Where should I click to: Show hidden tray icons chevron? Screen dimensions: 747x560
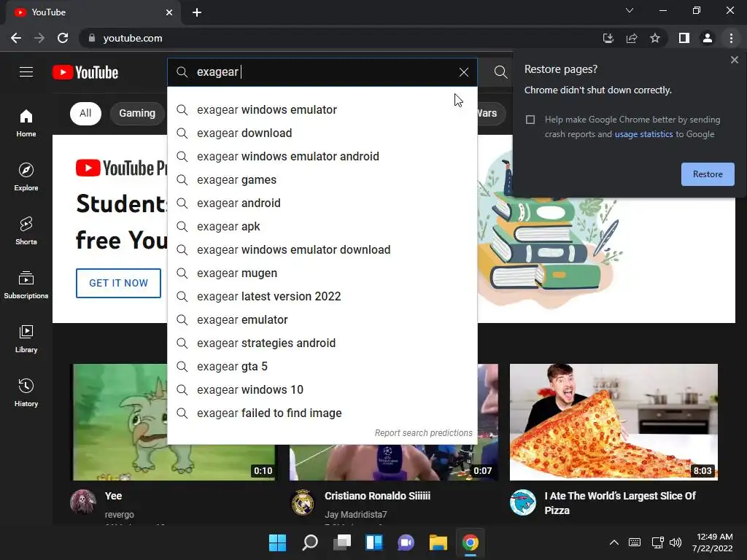click(614, 542)
